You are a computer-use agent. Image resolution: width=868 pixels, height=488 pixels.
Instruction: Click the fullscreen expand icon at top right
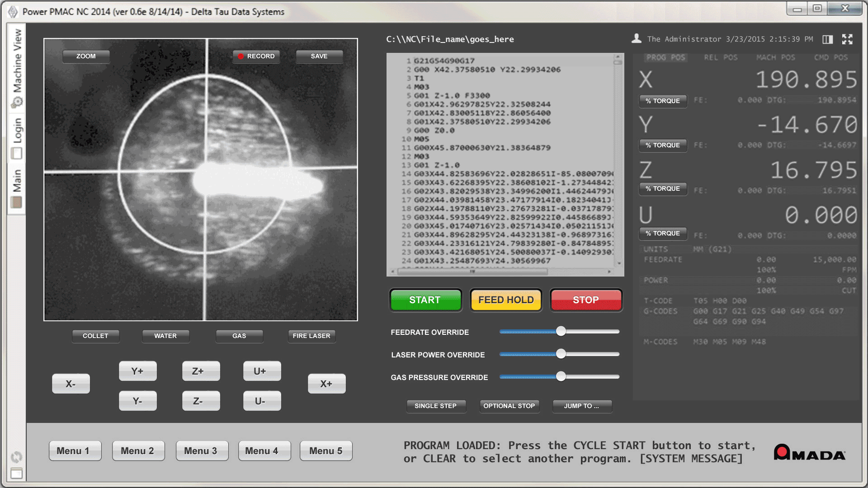pyautogui.click(x=847, y=39)
